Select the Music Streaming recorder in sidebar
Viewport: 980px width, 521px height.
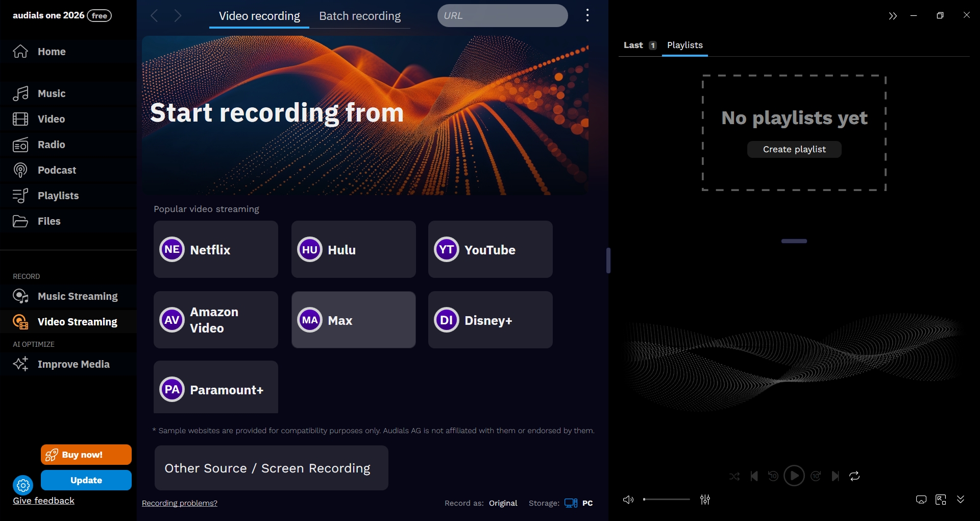[77, 296]
